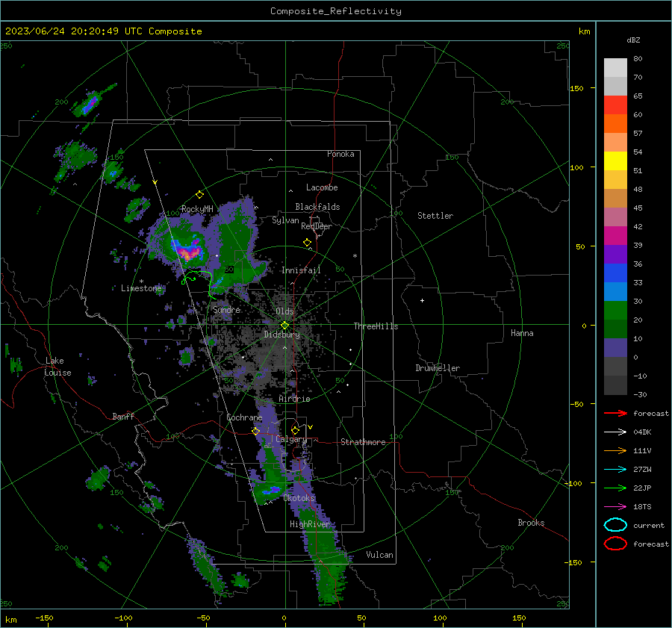Click the magenta 18TS arrow in legend

(x=615, y=506)
